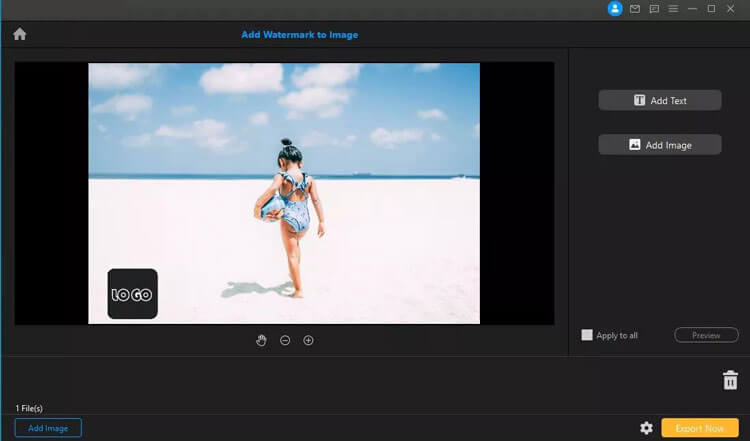The image size is (750, 441).
Task: Click the blue-outlined Add Image button
Action: point(48,428)
